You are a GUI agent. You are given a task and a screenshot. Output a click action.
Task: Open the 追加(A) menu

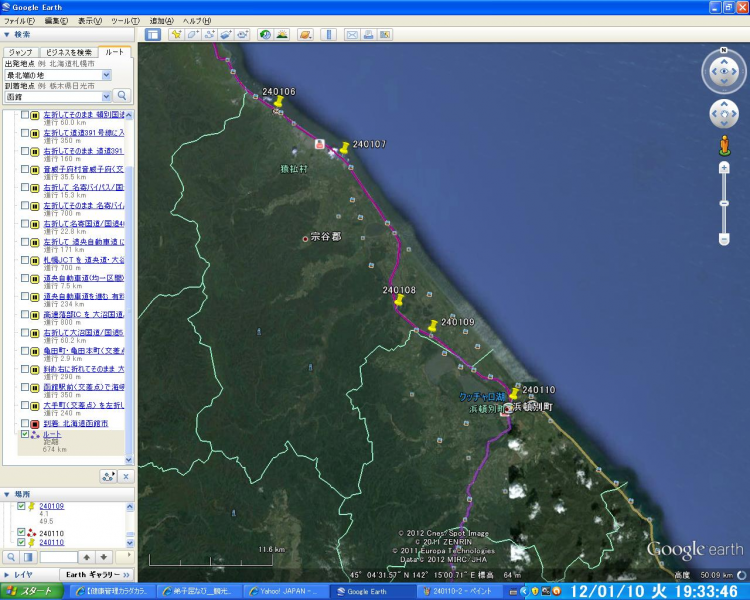pyautogui.click(x=162, y=21)
